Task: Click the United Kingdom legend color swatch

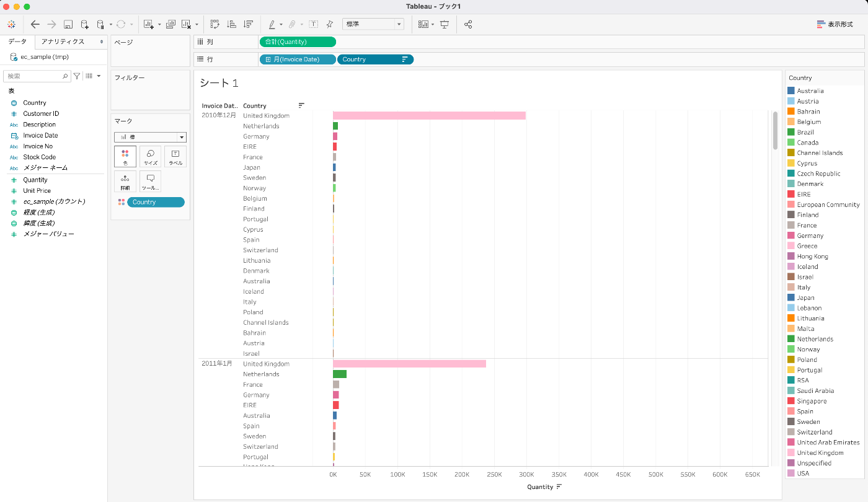Action: (791, 453)
